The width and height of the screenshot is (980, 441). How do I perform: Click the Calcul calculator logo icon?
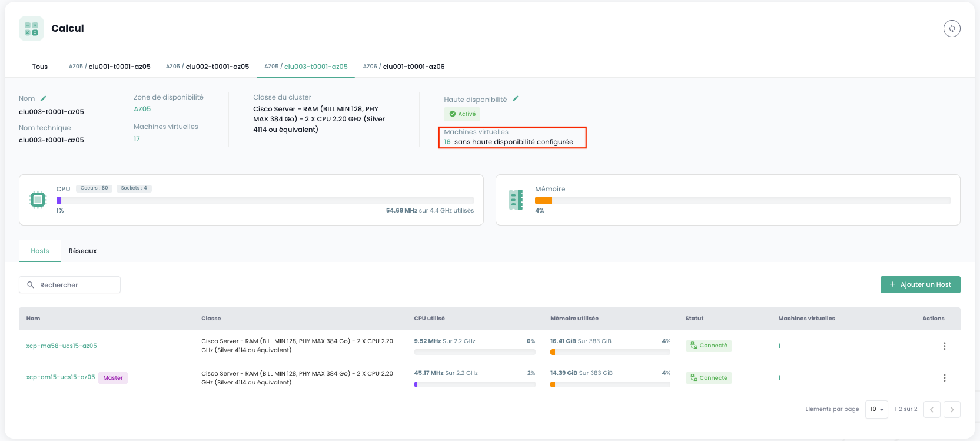click(x=31, y=28)
